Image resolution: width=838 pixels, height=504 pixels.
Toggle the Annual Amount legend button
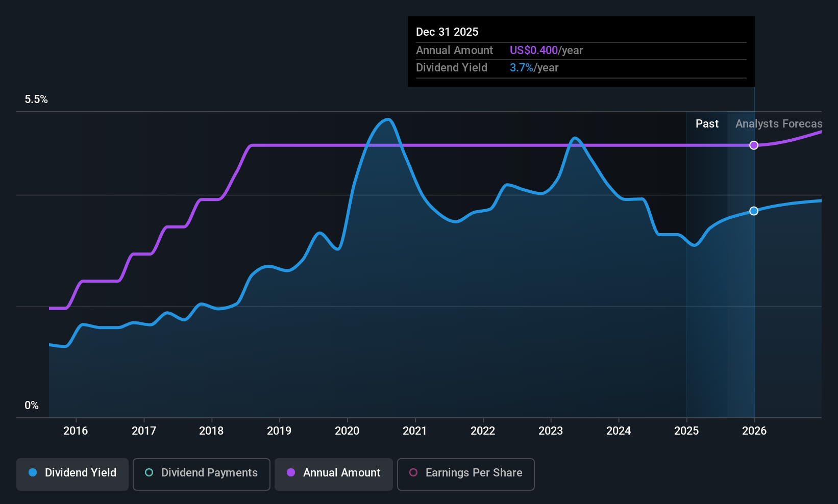click(x=334, y=474)
